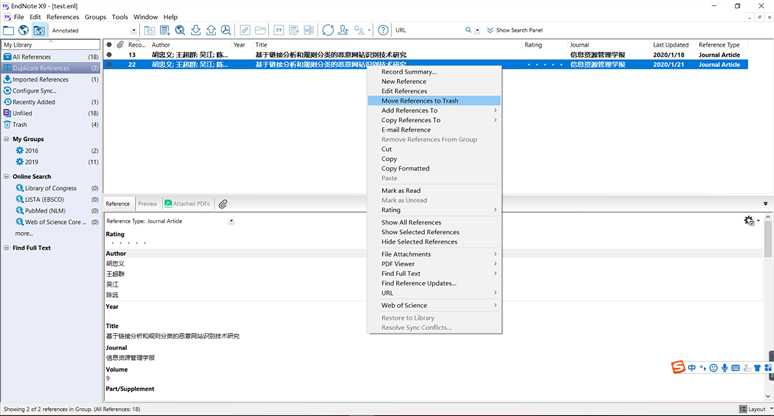Viewport: 774px width, 416px height.
Task: Select Unfiled group in sidebar
Action: click(x=51, y=113)
